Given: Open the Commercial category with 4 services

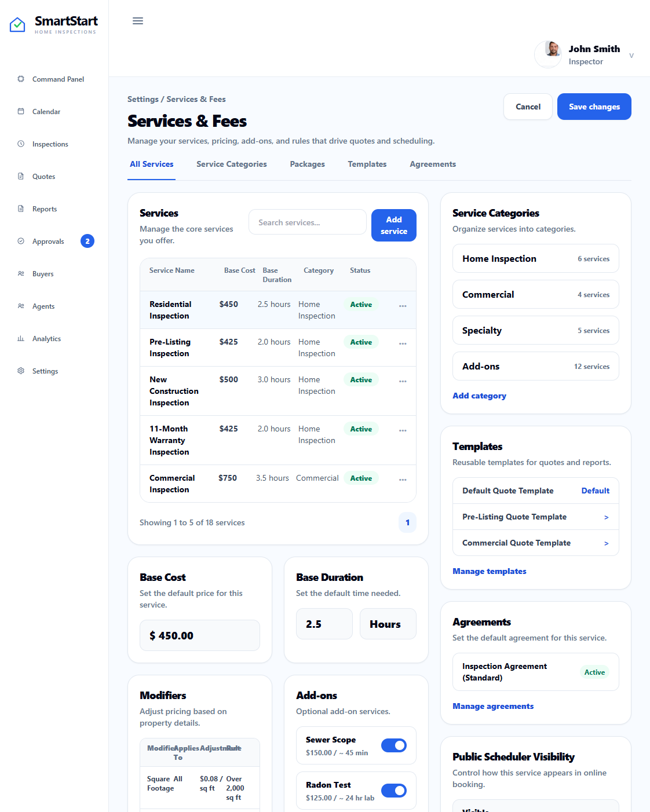Looking at the screenshot, I should click(536, 294).
